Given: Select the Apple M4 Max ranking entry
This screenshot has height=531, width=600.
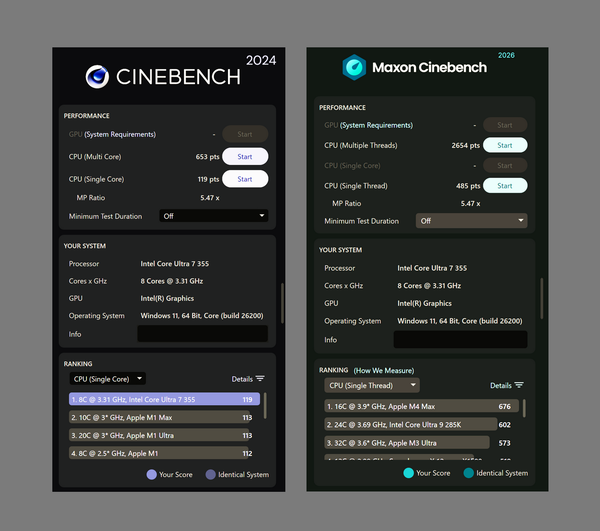Looking at the screenshot, I should [x=421, y=406].
